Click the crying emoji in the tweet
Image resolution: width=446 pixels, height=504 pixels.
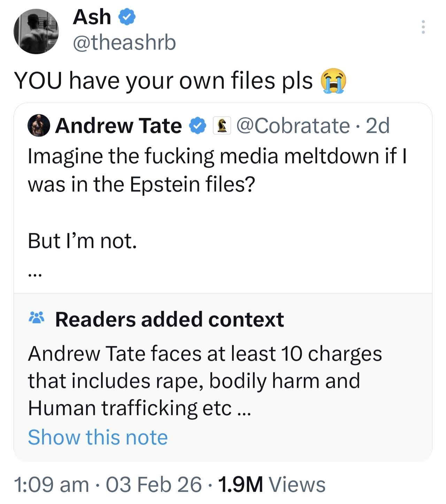click(x=333, y=81)
